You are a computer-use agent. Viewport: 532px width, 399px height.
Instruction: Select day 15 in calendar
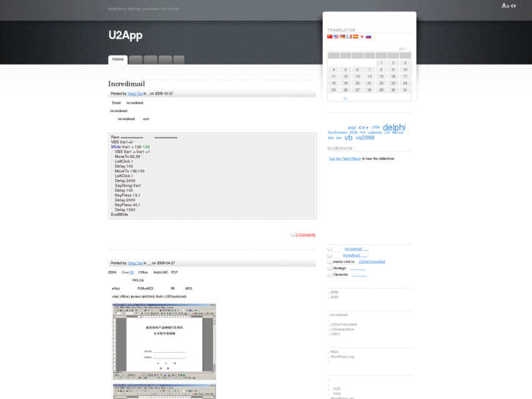[381, 77]
